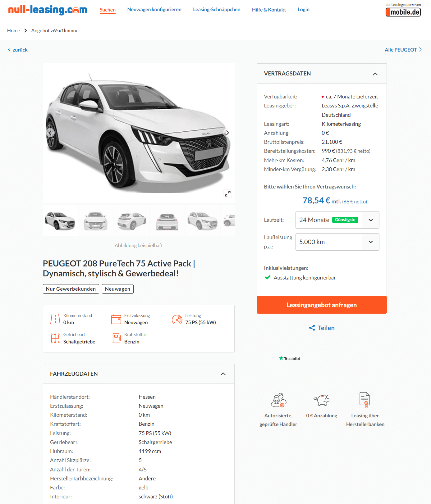Show next car image with right arrow

tap(227, 133)
